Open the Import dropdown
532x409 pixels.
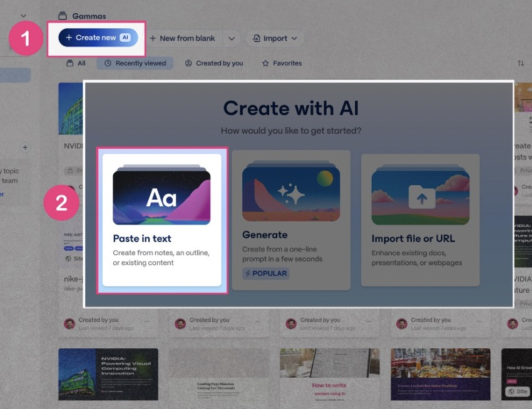coord(275,38)
